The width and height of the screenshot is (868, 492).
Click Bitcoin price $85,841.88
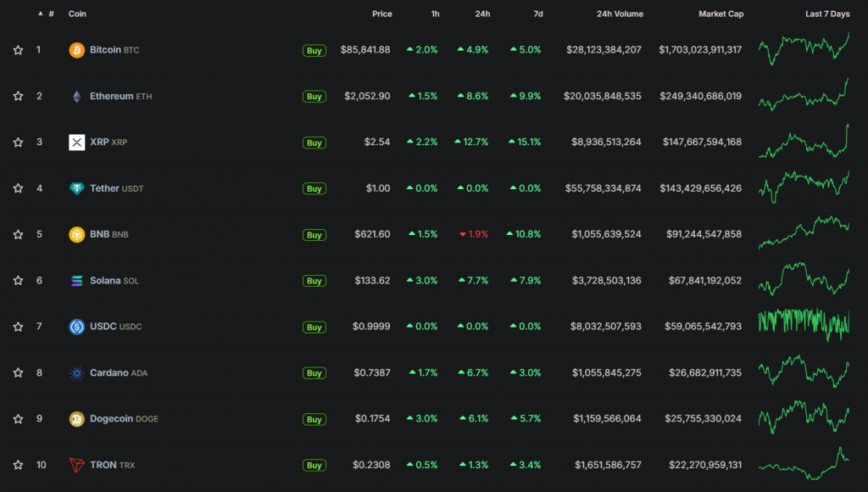(x=365, y=50)
